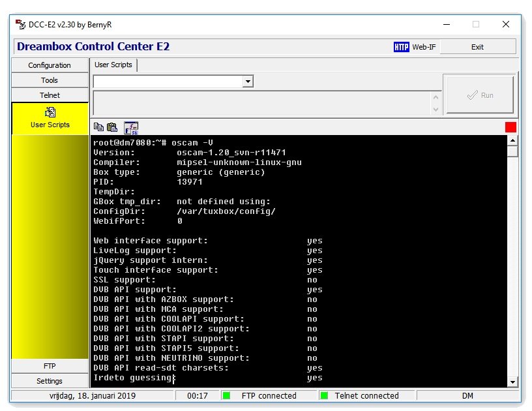Click the green Telnet connected indicator
This screenshot has height=411, width=532.
[324, 396]
